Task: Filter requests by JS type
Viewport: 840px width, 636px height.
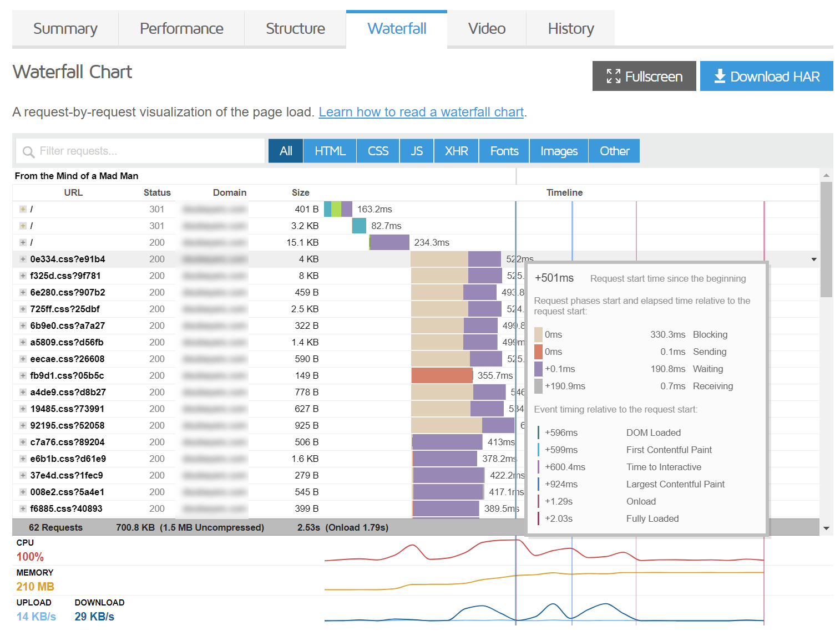Action: tap(417, 151)
